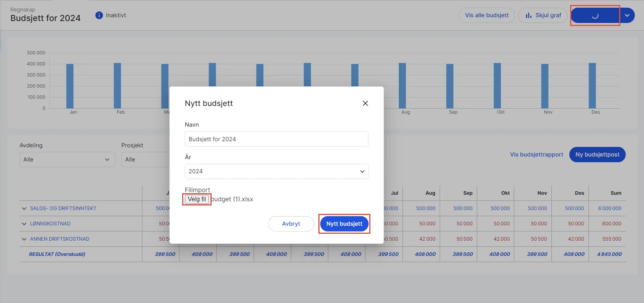Viewport: 644px width, 303px height.
Task: Click the RESULTAT (Overskudd) row label
Action: coord(57,254)
